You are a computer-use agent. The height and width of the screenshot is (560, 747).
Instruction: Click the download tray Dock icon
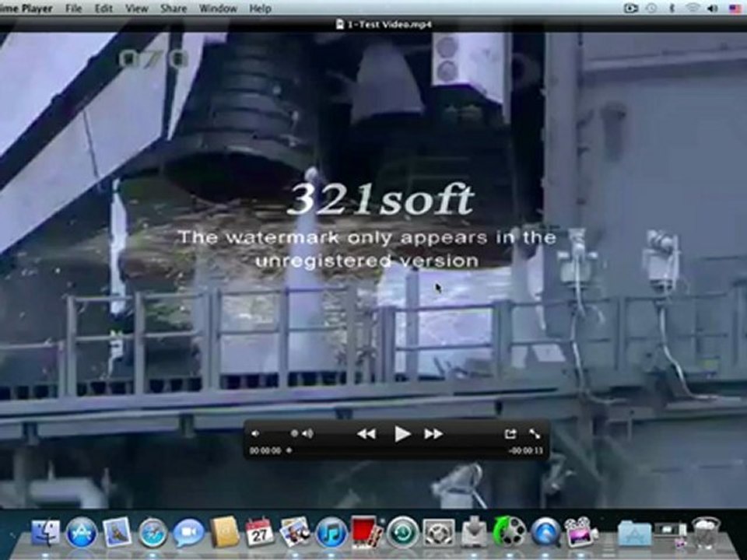click(474, 532)
